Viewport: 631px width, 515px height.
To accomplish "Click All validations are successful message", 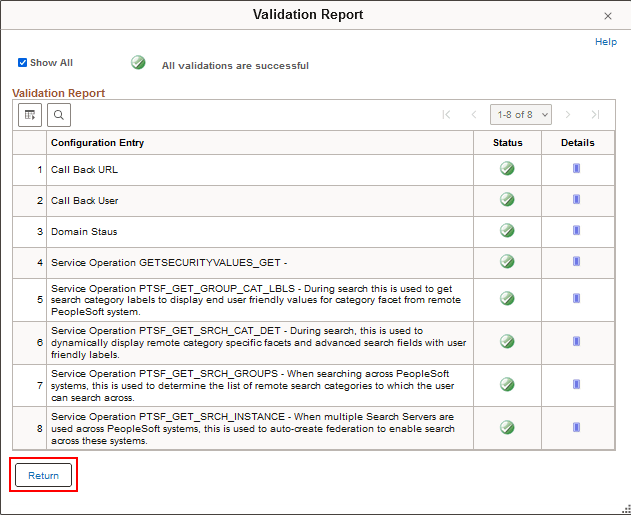I will click(x=235, y=66).
